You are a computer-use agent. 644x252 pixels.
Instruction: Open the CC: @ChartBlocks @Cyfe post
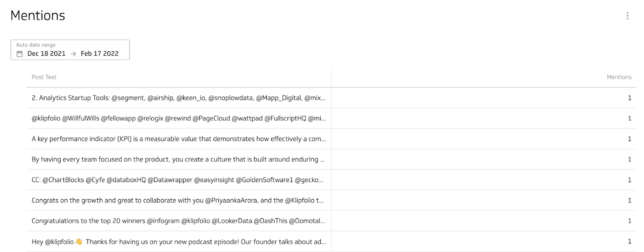tap(178, 180)
